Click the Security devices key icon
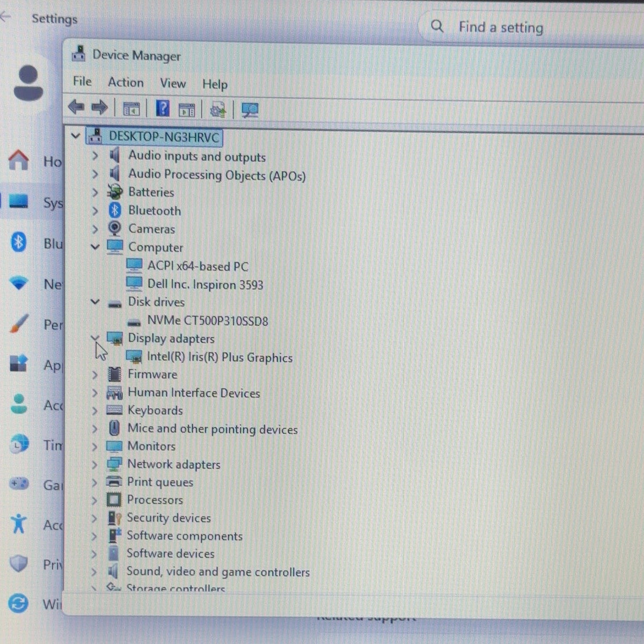This screenshot has width=644, height=644. pyautogui.click(x=114, y=518)
